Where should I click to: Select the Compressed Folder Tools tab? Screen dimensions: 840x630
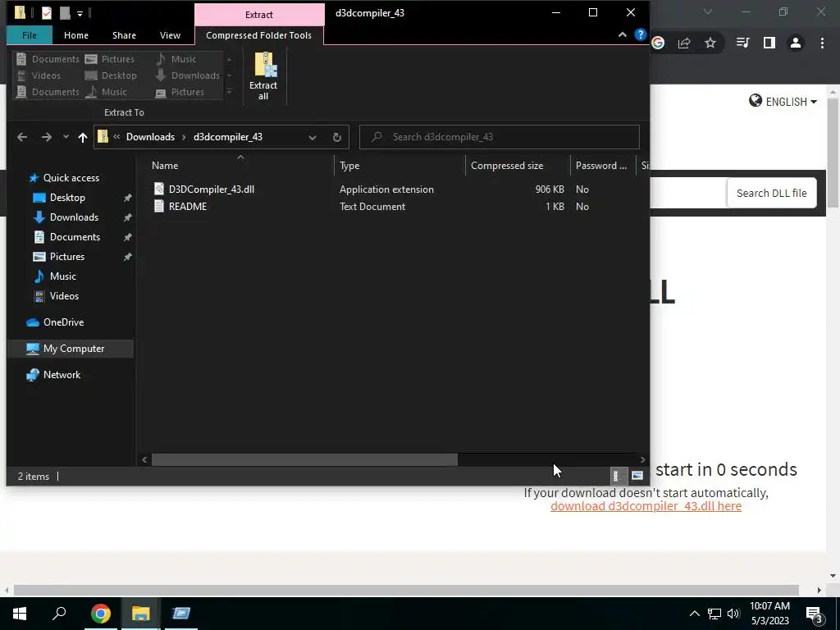click(258, 35)
